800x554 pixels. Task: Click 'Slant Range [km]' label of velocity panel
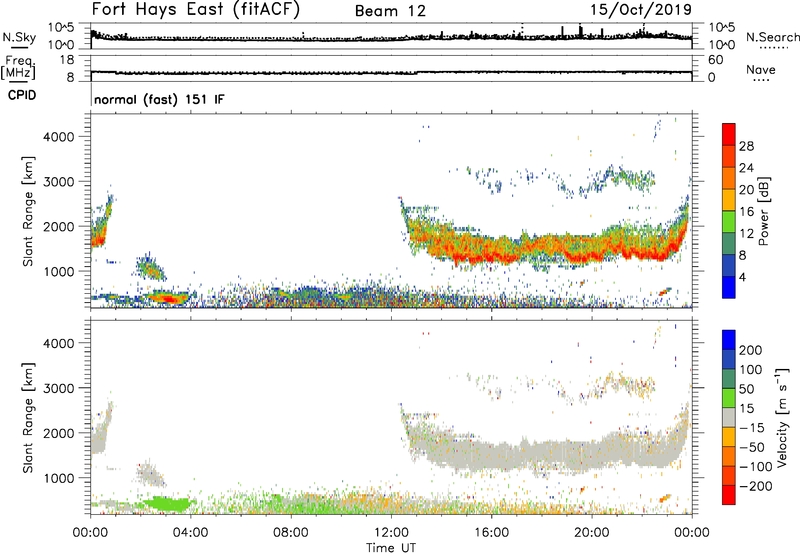click(x=28, y=418)
